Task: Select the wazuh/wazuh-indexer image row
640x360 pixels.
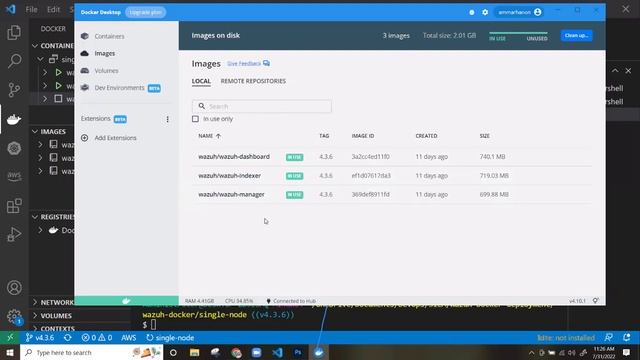Action: coord(392,176)
